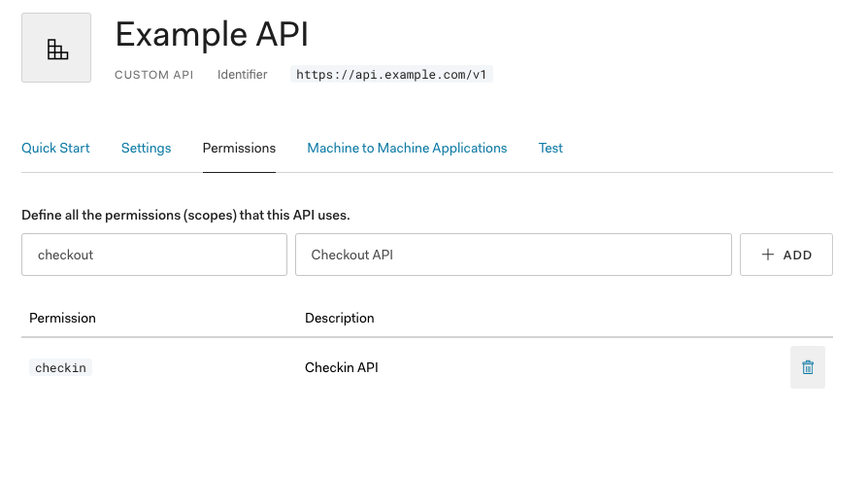The image size is (868, 478).
Task: Click the Example API title
Action: (212, 35)
